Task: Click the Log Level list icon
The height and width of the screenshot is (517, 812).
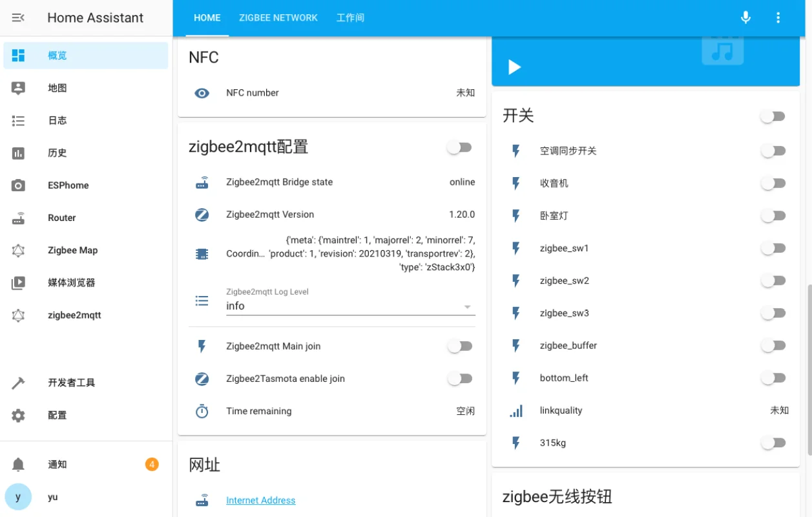Action: tap(202, 301)
